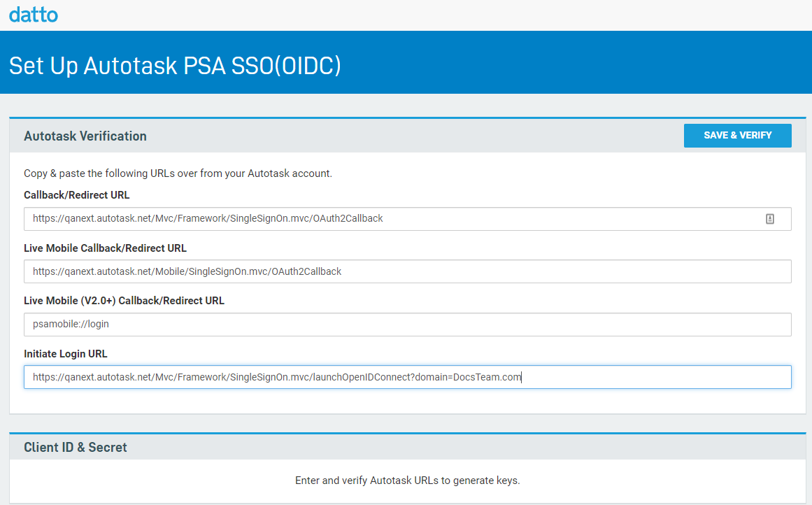The height and width of the screenshot is (505, 812).
Task: Click the 'Live Mobile Callback/Redirect URL' label
Action: click(105, 248)
